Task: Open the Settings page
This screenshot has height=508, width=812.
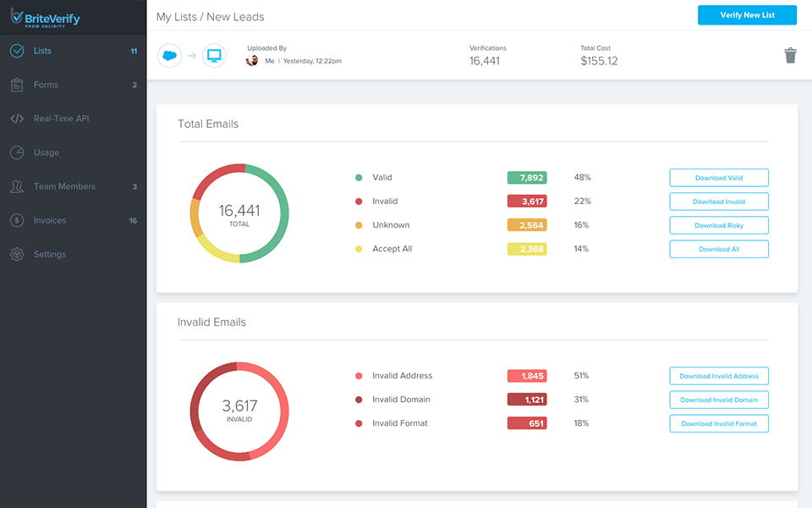Action: click(x=73, y=254)
